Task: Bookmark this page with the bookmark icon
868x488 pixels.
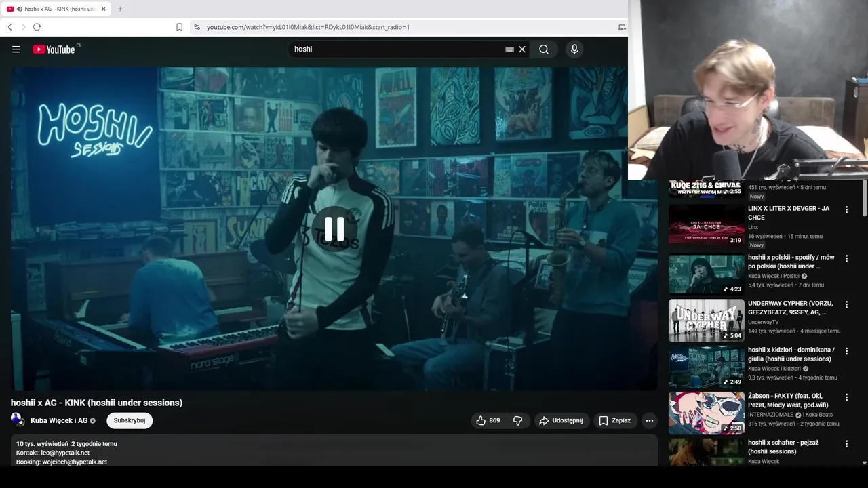Action: pyautogui.click(x=179, y=27)
